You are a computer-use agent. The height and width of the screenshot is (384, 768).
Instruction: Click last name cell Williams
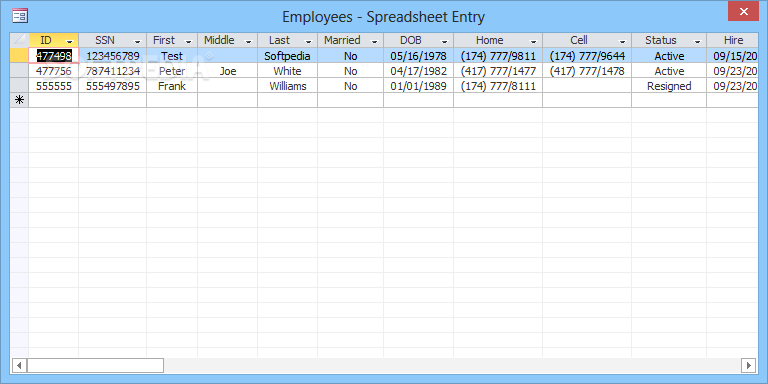288,86
